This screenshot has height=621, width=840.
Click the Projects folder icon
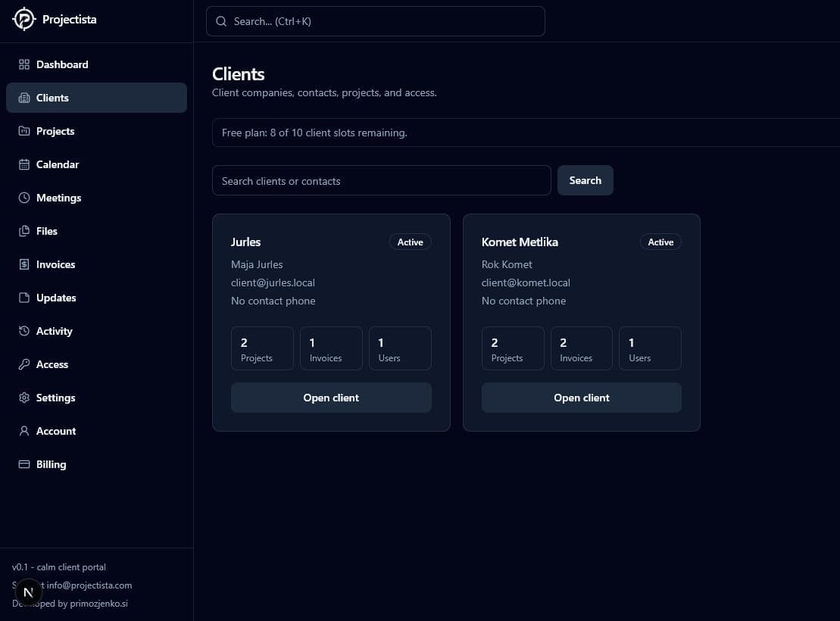24,131
